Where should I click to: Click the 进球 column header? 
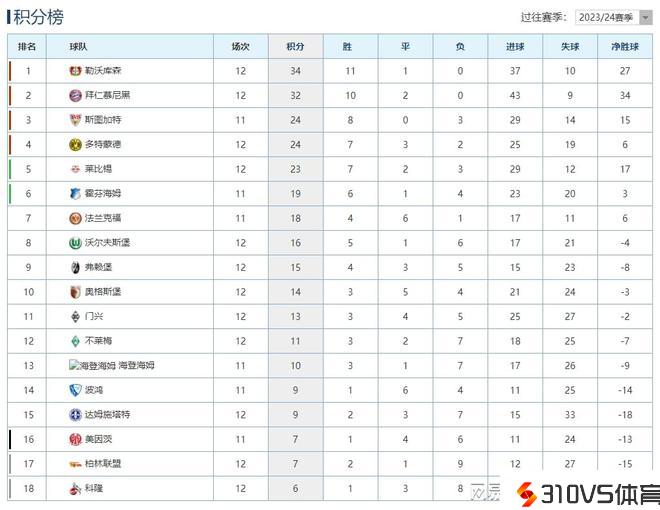click(x=515, y=46)
